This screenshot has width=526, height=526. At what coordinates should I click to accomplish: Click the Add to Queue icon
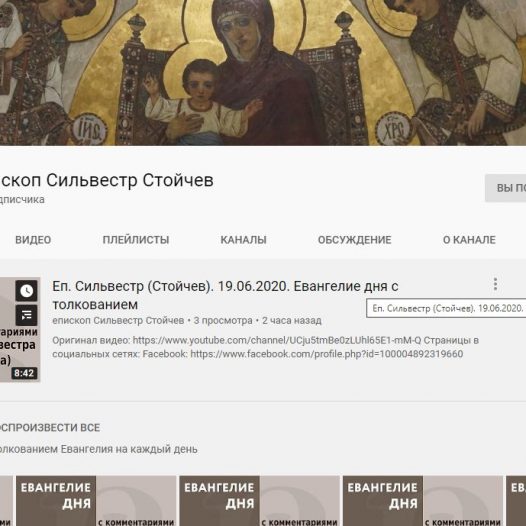point(27,315)
